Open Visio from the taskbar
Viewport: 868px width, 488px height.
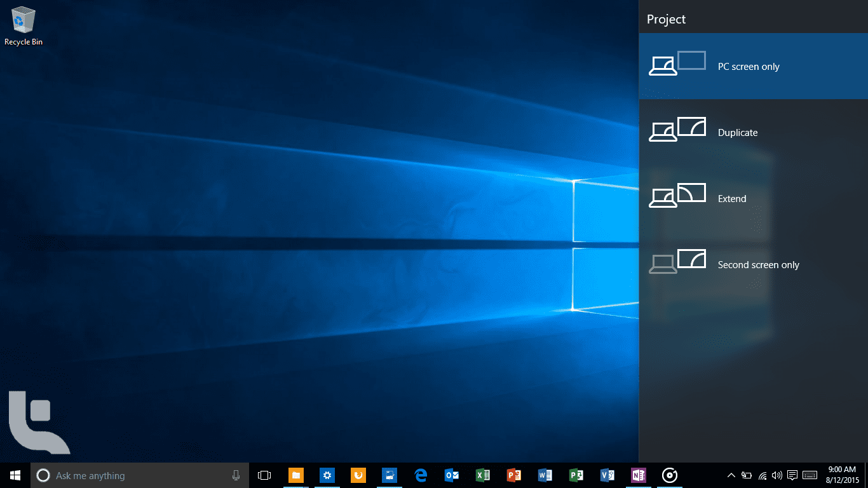607,475
